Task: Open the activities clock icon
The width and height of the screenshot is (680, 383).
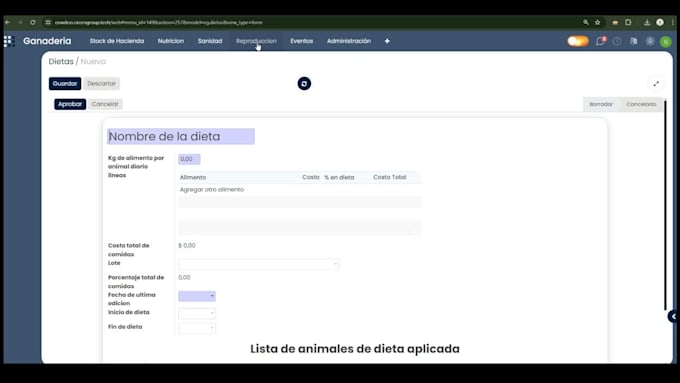Action: pyautogui.click(x=617, y=41)
